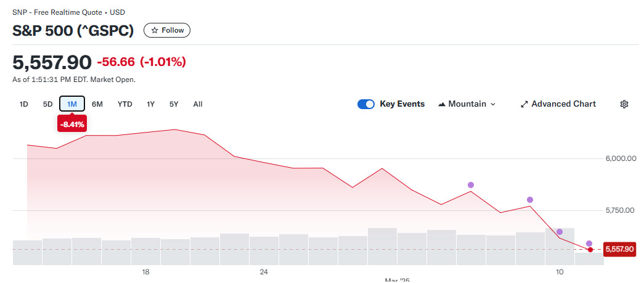Click the mountain chart icon
This screenshot has width=644, height=283.
442,104
